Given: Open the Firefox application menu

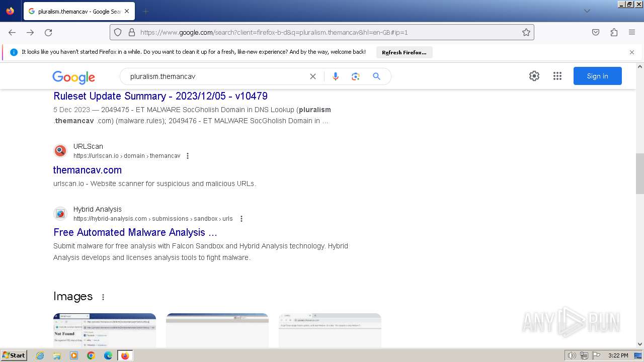Looking at the screenshot, I should tap(632, 32).
